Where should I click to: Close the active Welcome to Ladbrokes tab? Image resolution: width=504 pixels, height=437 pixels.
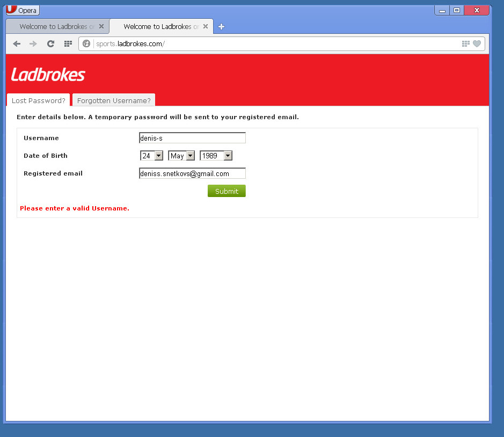(x=206, y=26)
